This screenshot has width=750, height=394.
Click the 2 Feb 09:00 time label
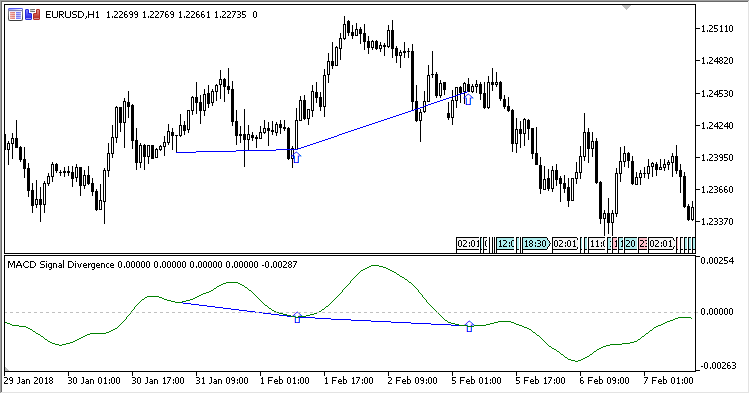(412, 381)
